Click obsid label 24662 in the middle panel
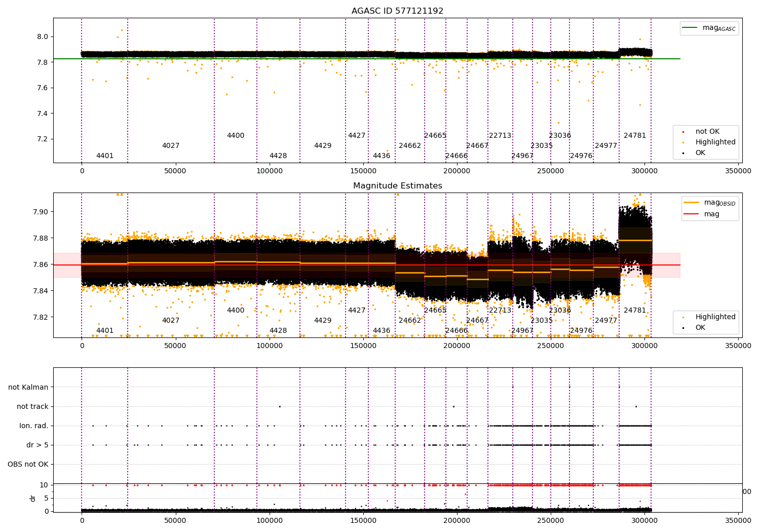Screen dimensions: 760x532 (410, 321)
